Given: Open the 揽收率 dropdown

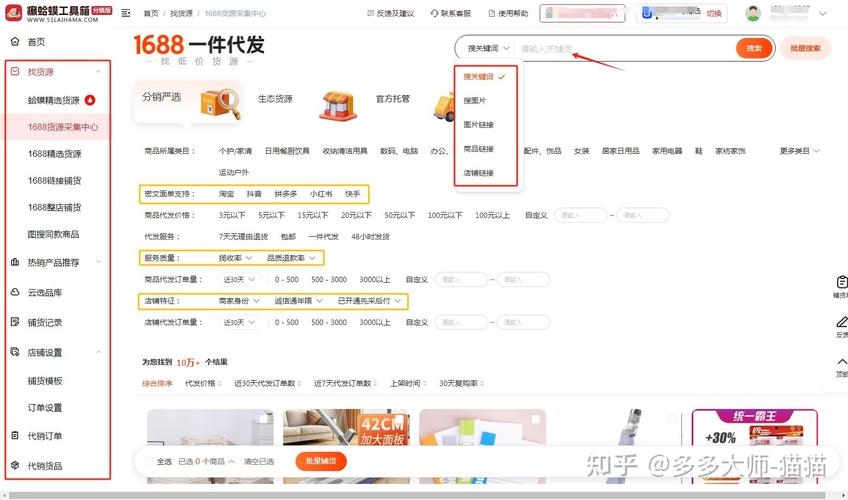Looking at the screenshot, I should (x=235, y=258).
